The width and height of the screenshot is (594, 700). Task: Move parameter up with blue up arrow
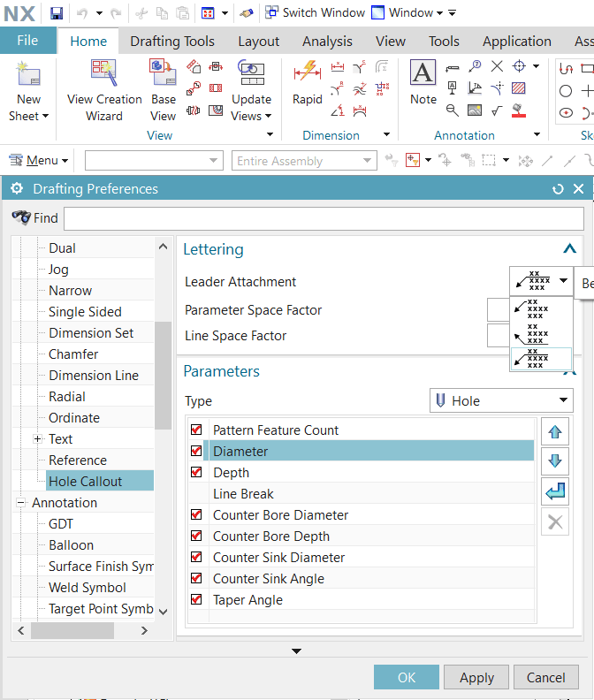coord(555,431)
